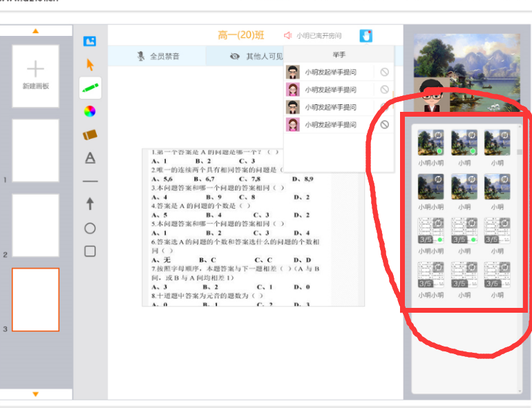Refresh document 小明 thumbnail with green dot
532x408 pixels.
pyautogui.click(x=472, y=223)
